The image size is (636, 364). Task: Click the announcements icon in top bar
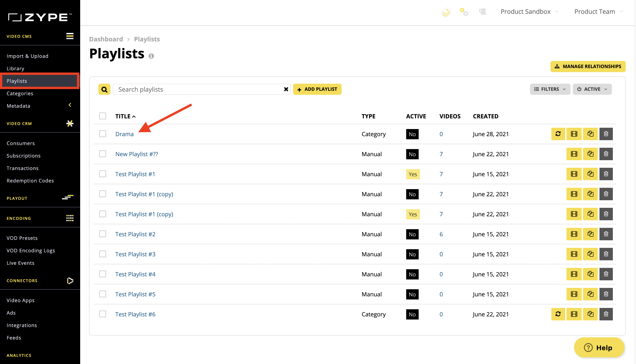pyautogui.click(x=482, y=12)
